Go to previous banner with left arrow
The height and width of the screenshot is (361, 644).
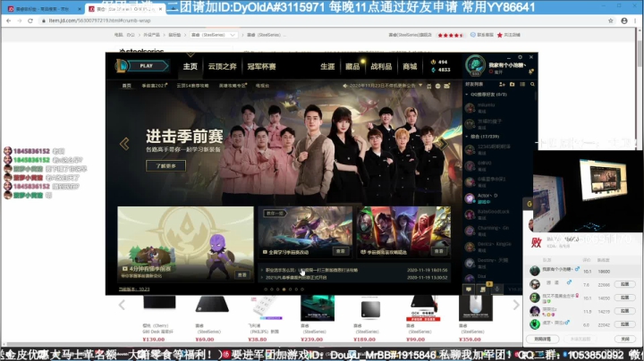coord(124,144)
